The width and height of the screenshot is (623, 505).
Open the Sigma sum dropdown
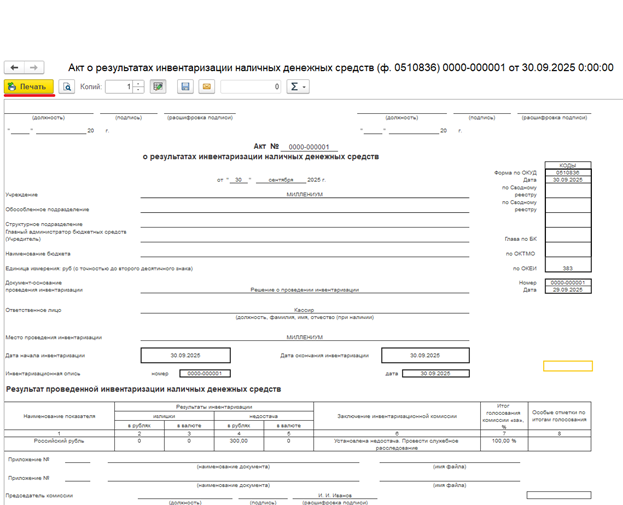tap(298, 87)
